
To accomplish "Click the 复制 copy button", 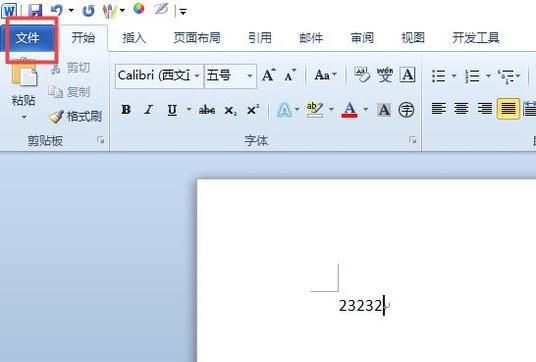I will coord(70,92).
